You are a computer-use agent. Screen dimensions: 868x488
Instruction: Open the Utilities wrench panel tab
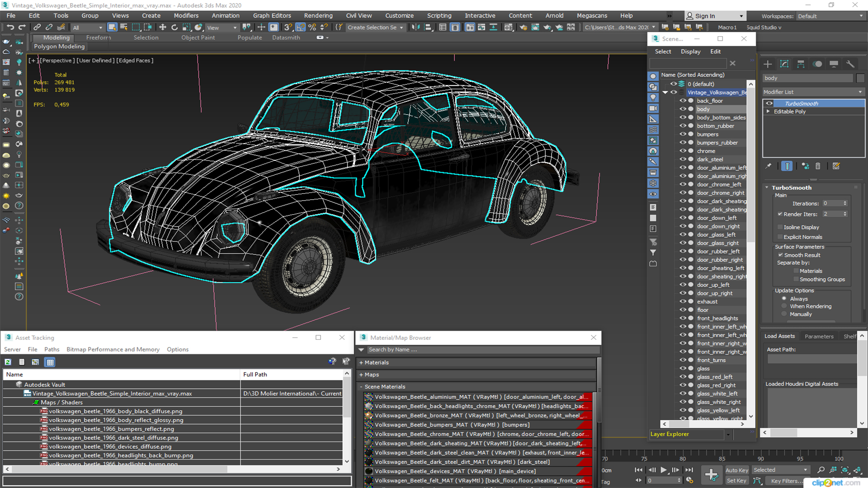click(x=850, y=64)
